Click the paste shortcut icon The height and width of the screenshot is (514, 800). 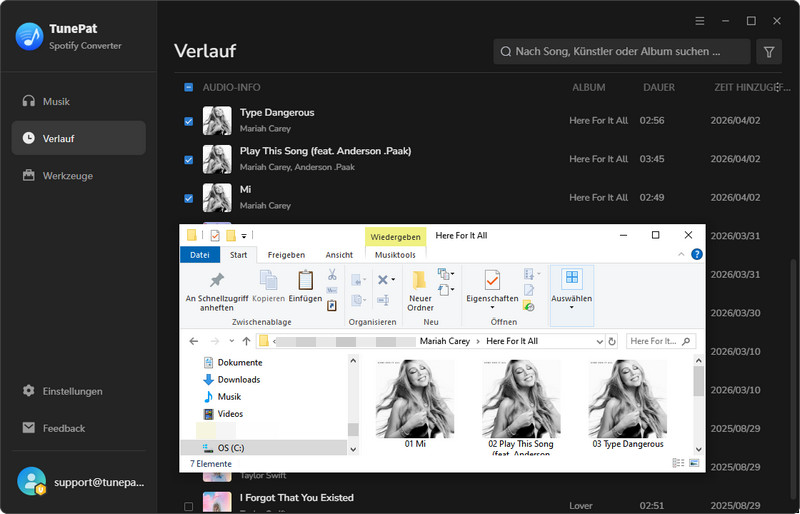332,305
